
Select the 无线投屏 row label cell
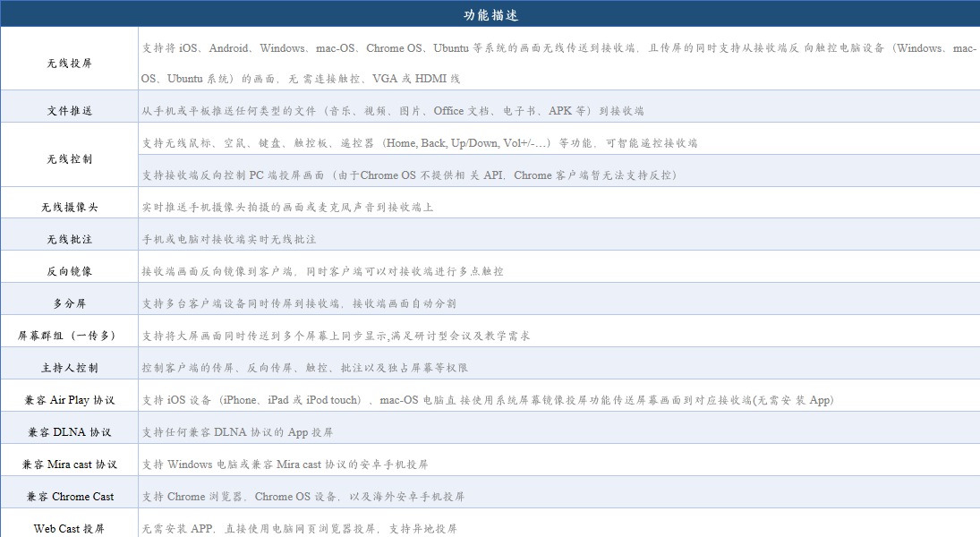point(70,64)
